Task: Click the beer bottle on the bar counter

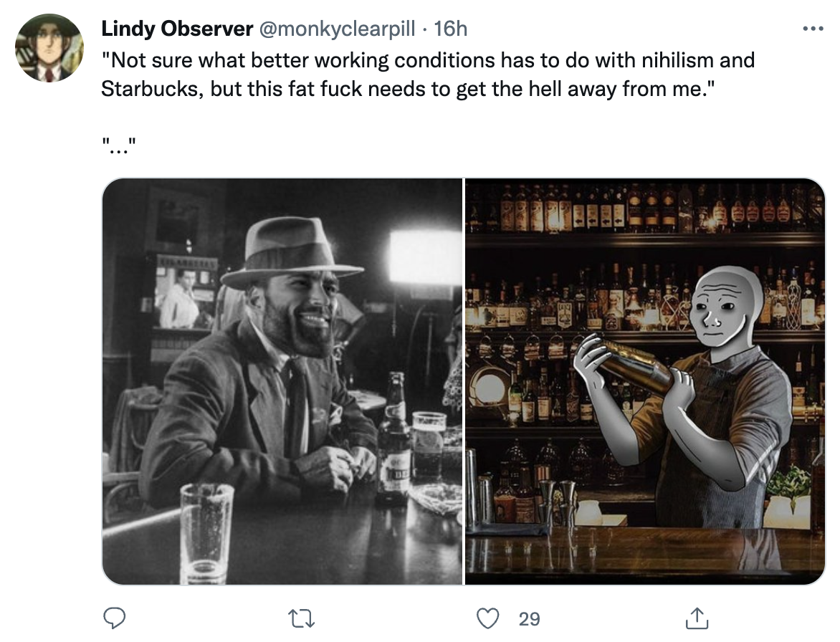Action: [393, 439]
